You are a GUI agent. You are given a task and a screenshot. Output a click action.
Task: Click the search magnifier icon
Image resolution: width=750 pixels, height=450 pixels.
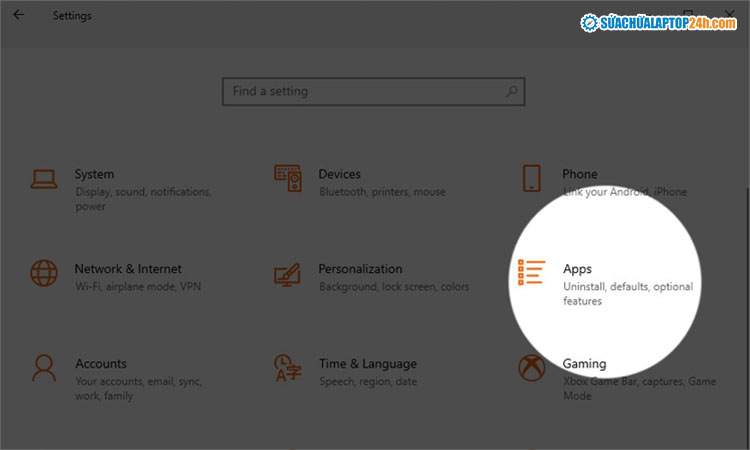click(x=512, y=91)
